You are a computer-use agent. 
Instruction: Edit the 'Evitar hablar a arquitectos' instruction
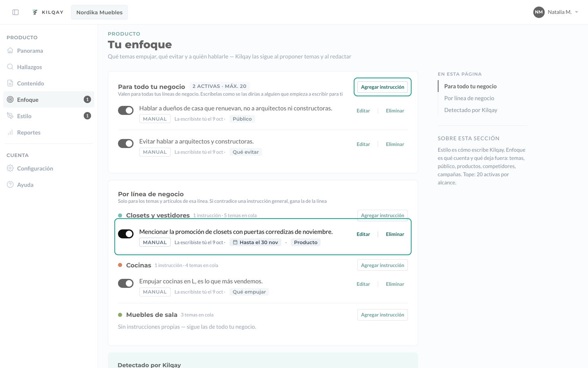(x=363, y=144)
